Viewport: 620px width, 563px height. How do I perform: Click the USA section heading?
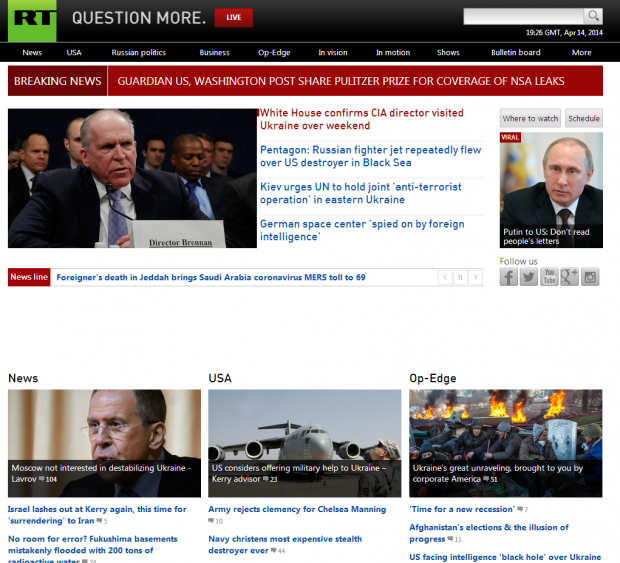(x=220, y=378)
